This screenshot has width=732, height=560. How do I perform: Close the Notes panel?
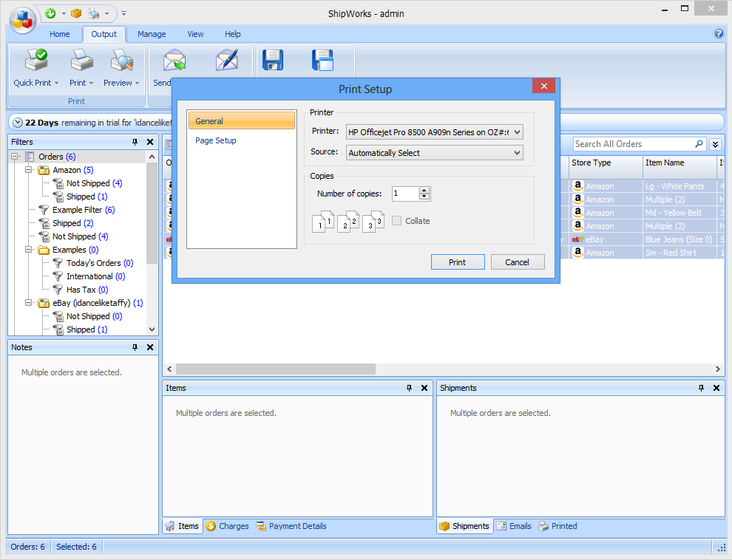pyautogui.click(x=150, y=347)
